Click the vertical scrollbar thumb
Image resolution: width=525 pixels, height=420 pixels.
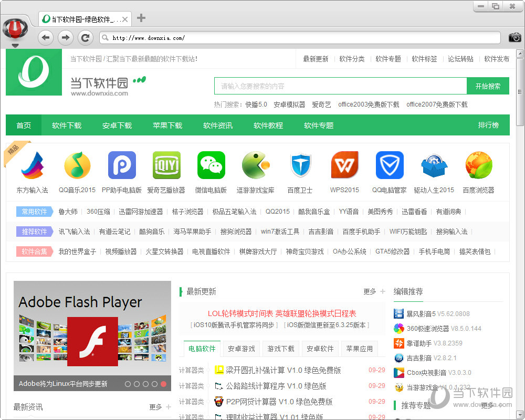tap(520, 93)
